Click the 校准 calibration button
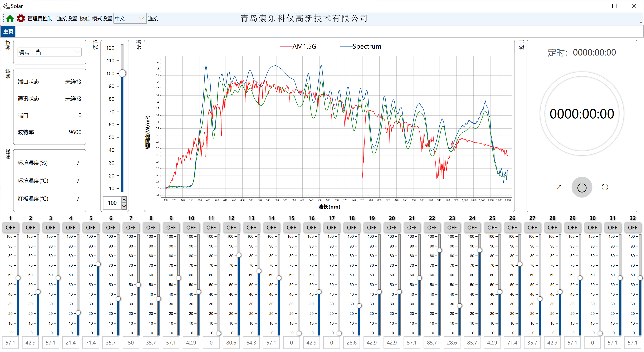 [x=84, y=19]
